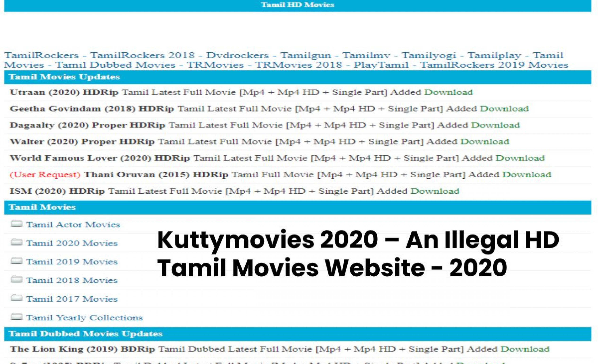Click Download link for Dagaalty (2020)
The height and width of the screenshot is (364, 598).
(495, 125)
